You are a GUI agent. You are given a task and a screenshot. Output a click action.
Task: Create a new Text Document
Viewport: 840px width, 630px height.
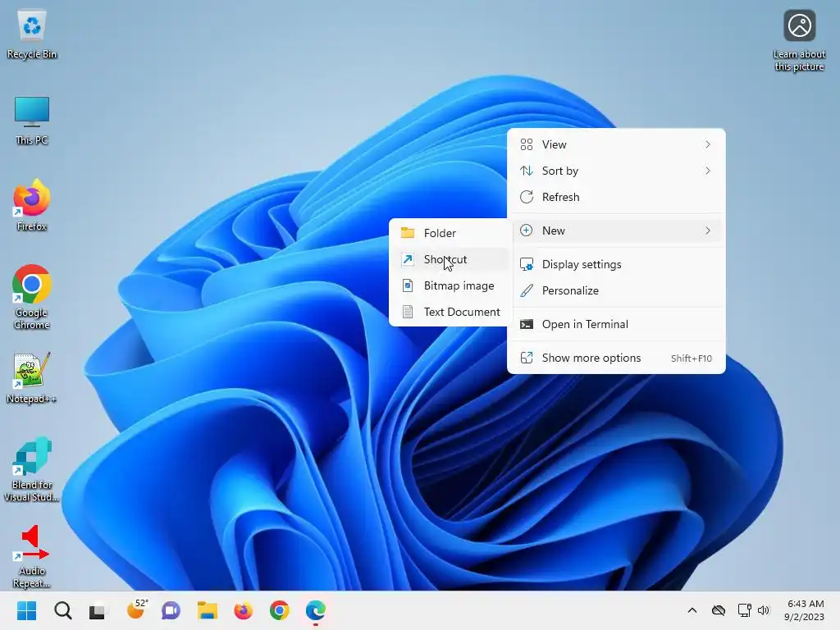(450, 312)
